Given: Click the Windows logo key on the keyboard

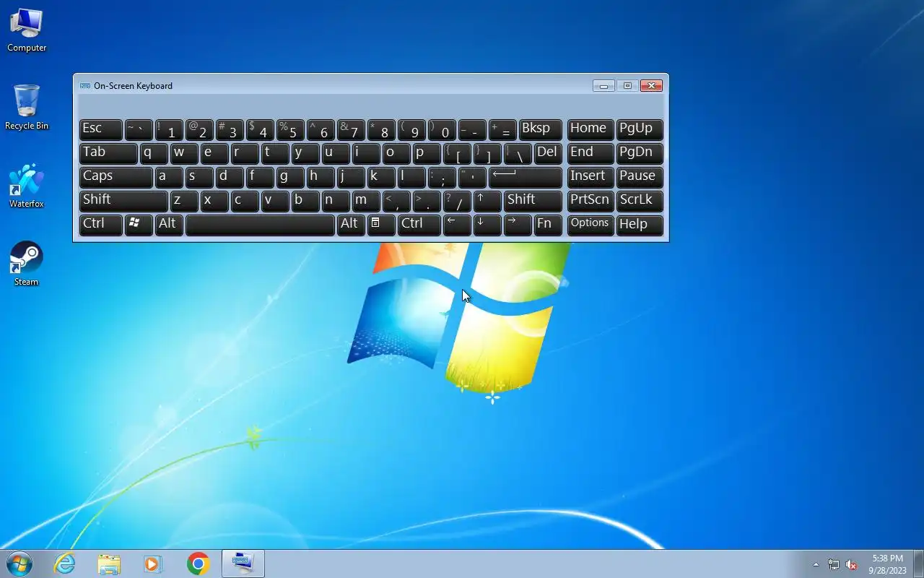Looking at the screenshot, I should tap(139, 225).
